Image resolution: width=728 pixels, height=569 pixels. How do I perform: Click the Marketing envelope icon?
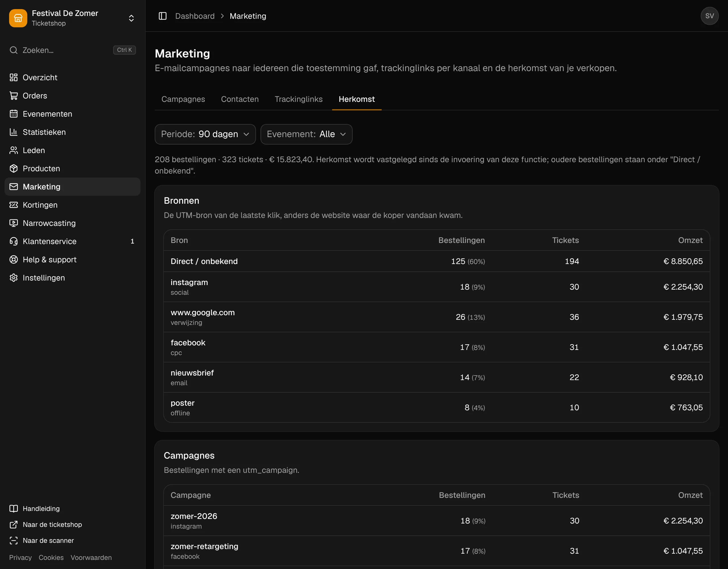pyautogui.click(x=14, y=187)
